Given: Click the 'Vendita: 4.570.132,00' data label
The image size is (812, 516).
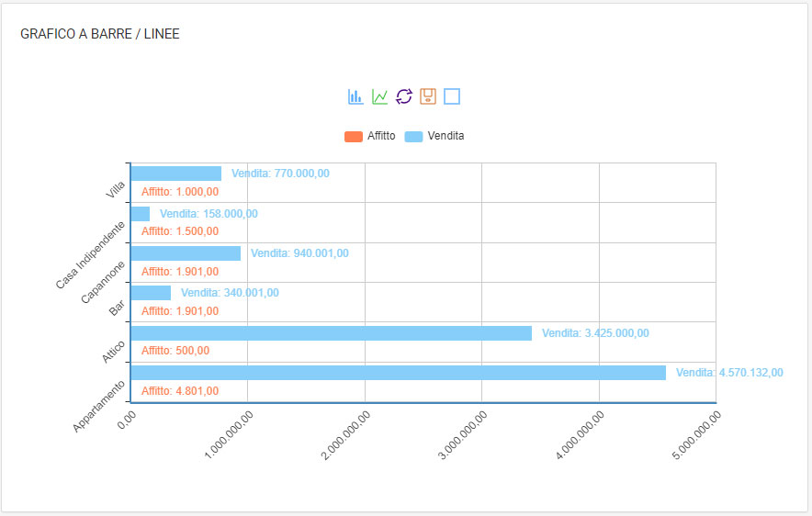Looking at the screenshot, I should [729, 373].
